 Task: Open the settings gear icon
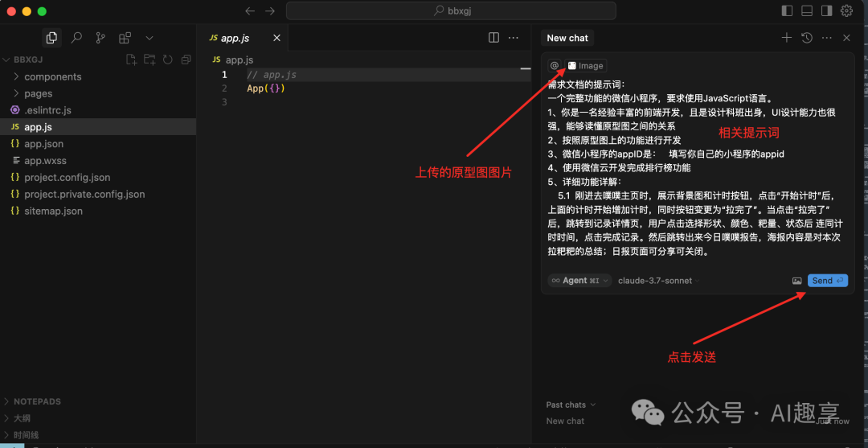[x=846, y=10]
